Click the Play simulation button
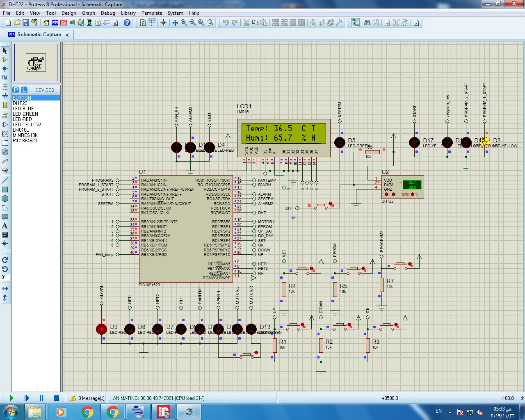The height and width of the screenshot is (420, 525). click(11, 398)
